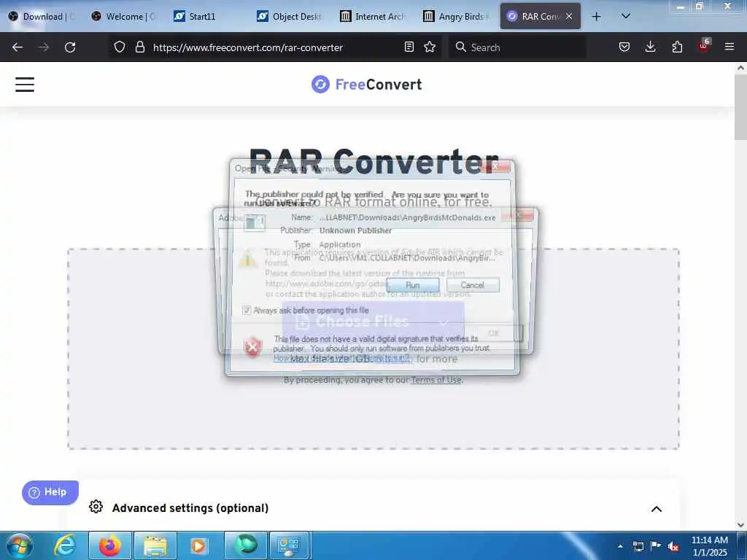Open the tracking protection shield icon
Screen dimensions: 747x560
click(x=120, y=47)
